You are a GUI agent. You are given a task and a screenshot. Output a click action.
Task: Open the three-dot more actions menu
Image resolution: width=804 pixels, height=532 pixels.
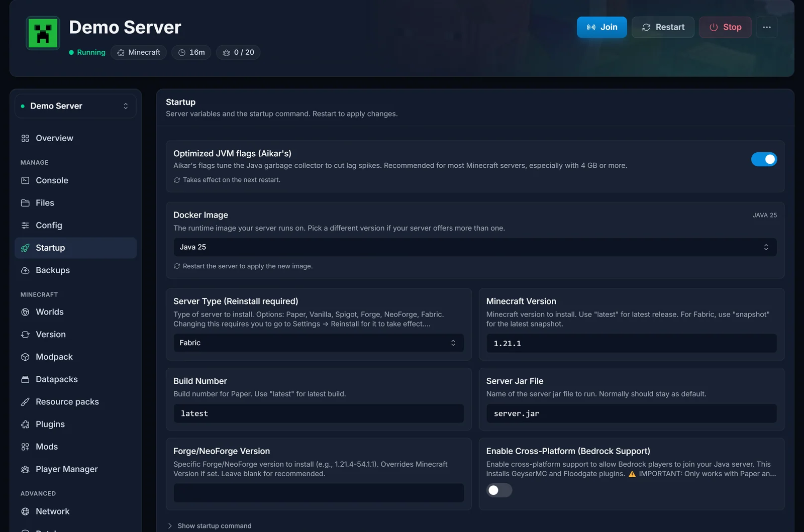tap(767, 27)
